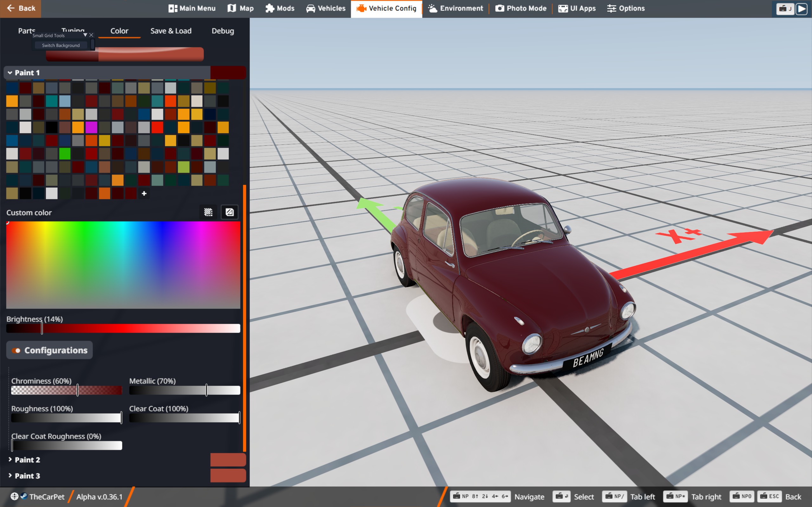Click the diagonal square icon beside Custom color

point(230,212)
